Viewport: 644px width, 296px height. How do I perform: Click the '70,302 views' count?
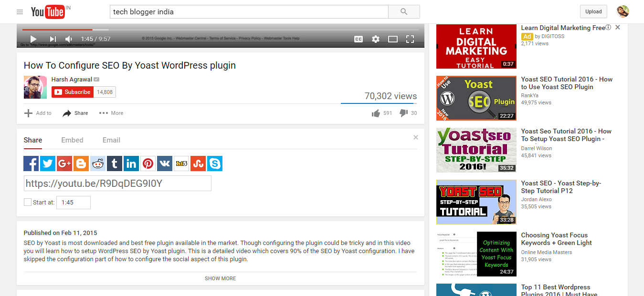point(391,96)
